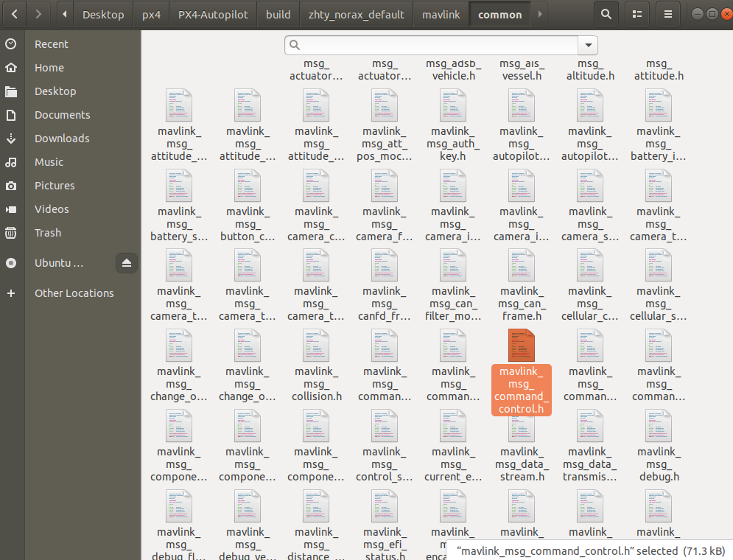Image resolution: width=733 pixels, height=560 pixels.
Task: Select msg_ais_vessel.h file name
Action: point(522,70)
